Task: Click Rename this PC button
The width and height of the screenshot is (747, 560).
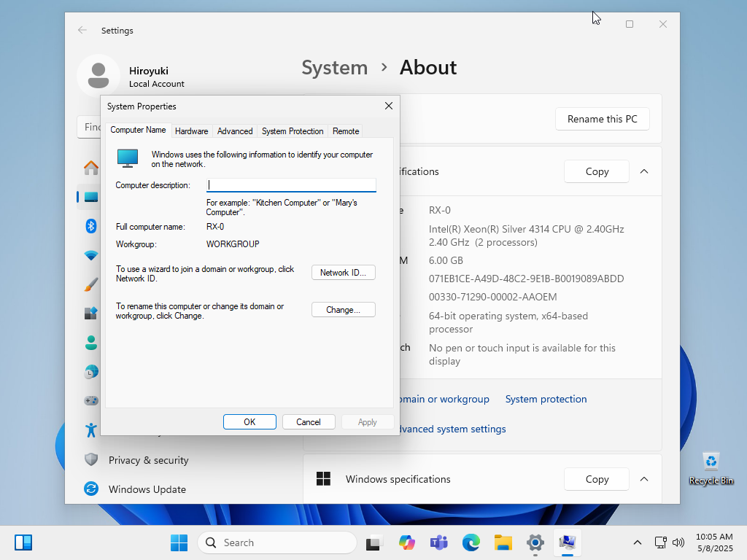Action: tap(602, 119)
